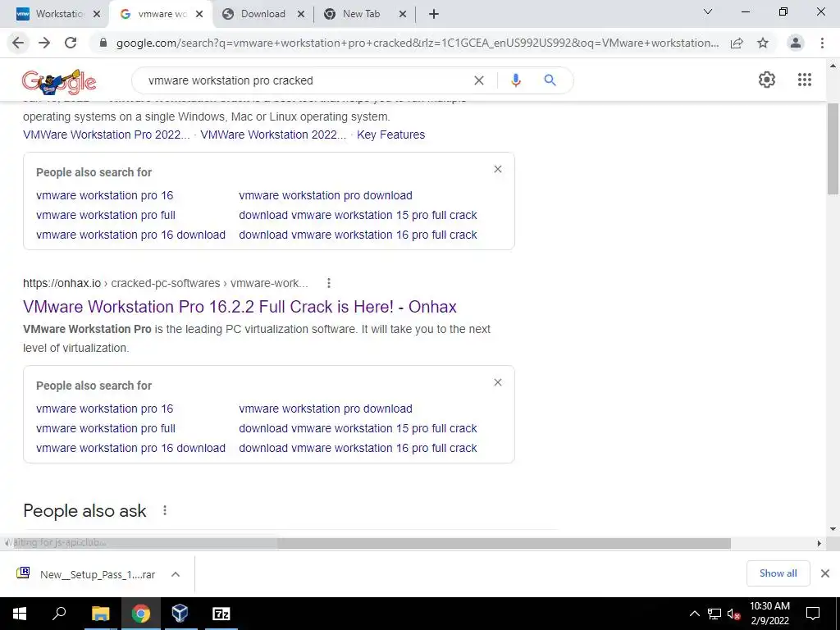Open the tab search chevron

tap(708, 11)
